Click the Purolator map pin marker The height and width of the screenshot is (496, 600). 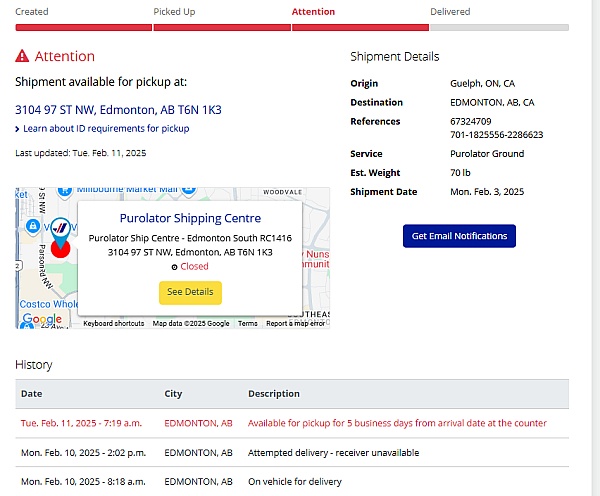click(60, 233)
